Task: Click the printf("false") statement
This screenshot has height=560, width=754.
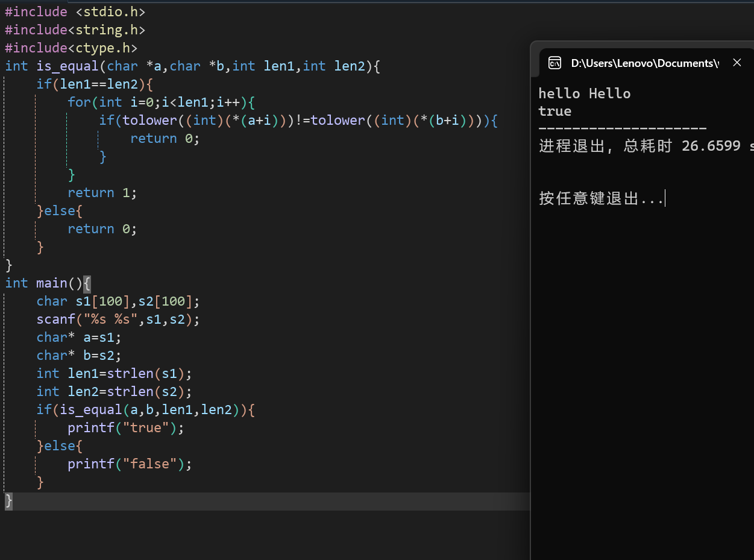Action: [130, 464]
